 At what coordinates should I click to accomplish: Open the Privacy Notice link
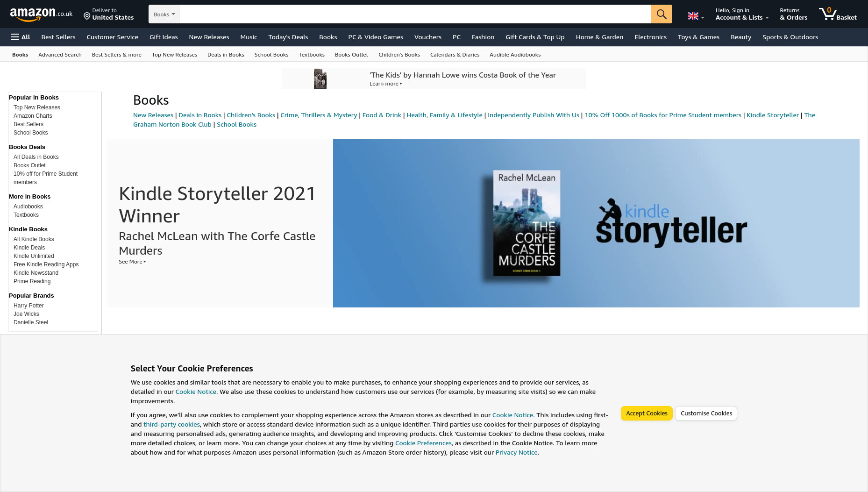(x=516, y=452)
